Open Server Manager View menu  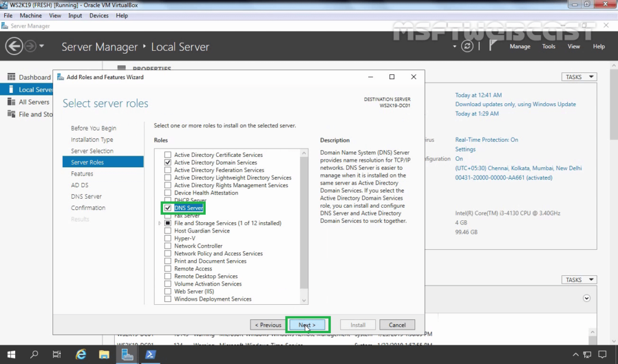pyautogui.click(x=573, y=46)
